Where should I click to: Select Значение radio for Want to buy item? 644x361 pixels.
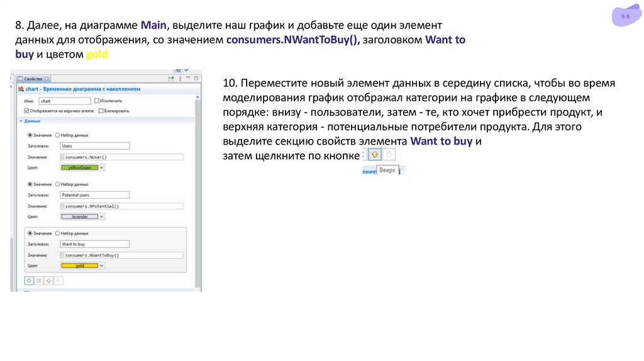[30, 233]
